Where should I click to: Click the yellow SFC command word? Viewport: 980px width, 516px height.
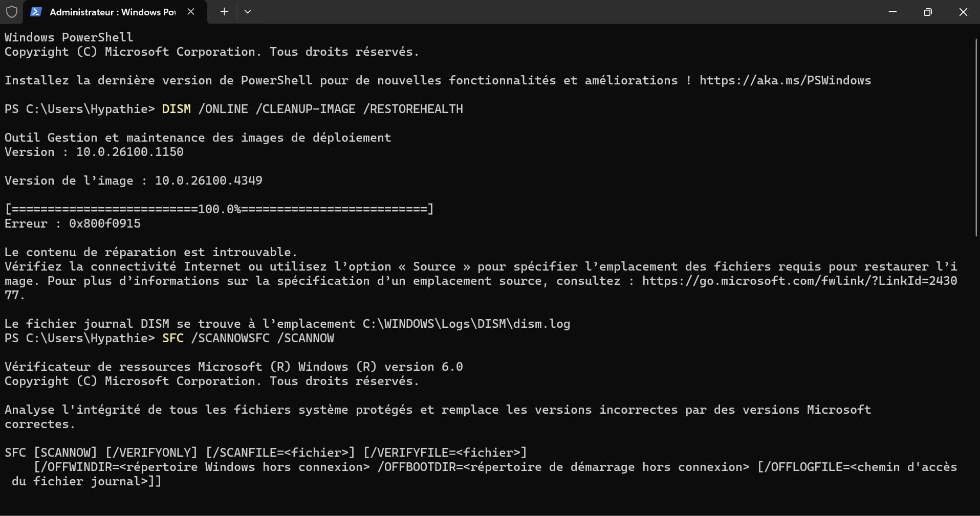click(172, 338)
